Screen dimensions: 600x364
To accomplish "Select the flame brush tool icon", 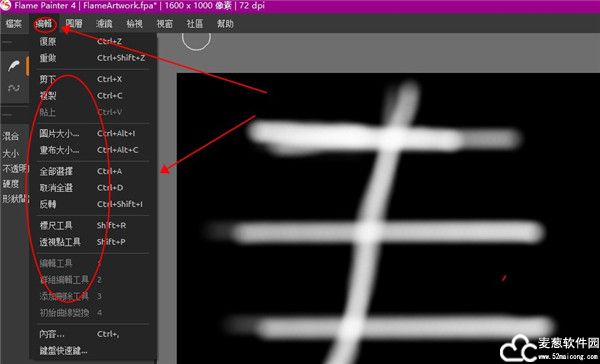I will (x=14, y=66).
